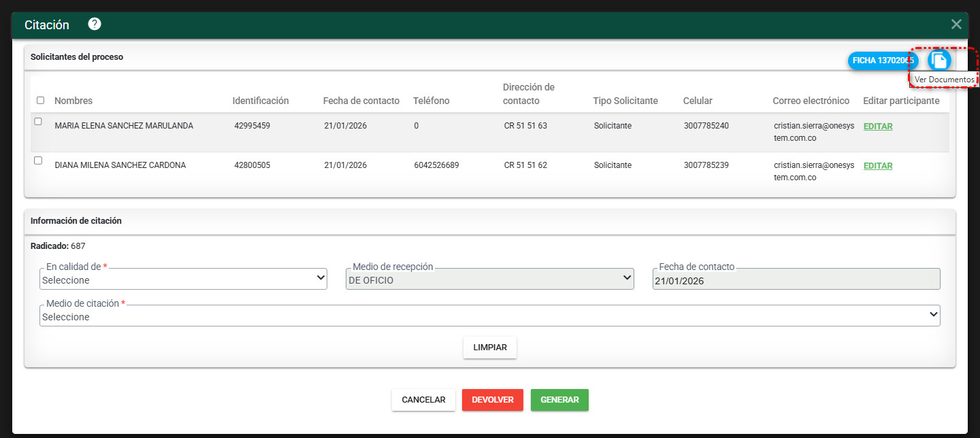The height and width of the screenshot is (438, 980).
Task: Click the FICHA 13702065 badge
Action: tap(881, 61)
